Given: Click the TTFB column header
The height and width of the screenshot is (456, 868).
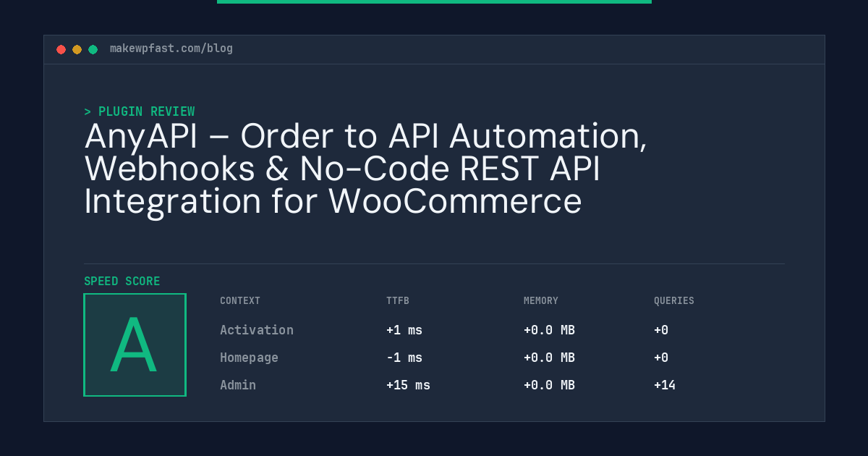Looking at the screenshot, I should [398, 300].
